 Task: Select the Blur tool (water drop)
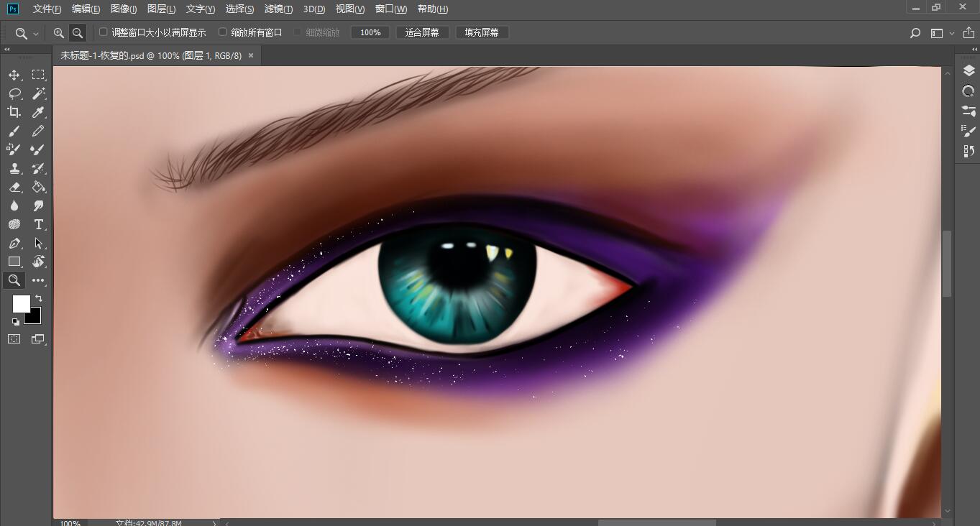coord(14,206)
